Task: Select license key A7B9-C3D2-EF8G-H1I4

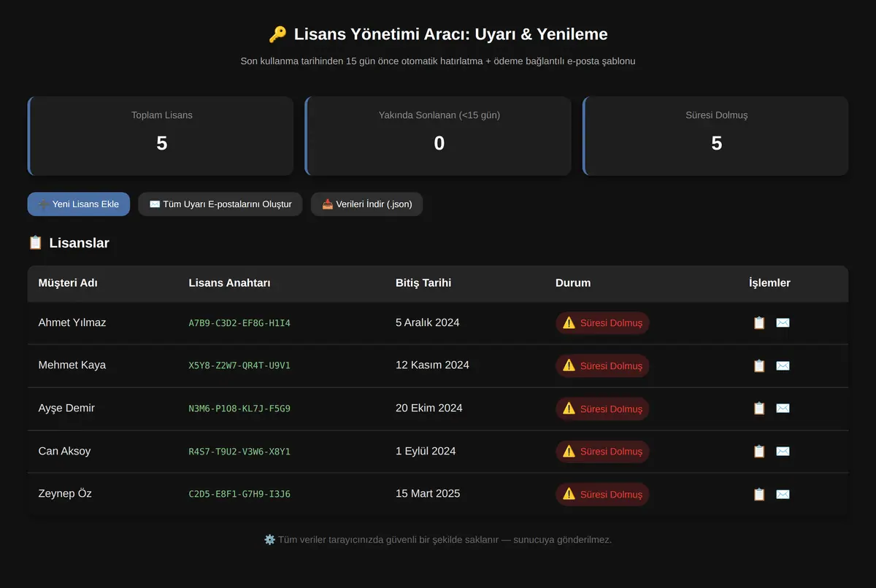Action: coord(239,323)
